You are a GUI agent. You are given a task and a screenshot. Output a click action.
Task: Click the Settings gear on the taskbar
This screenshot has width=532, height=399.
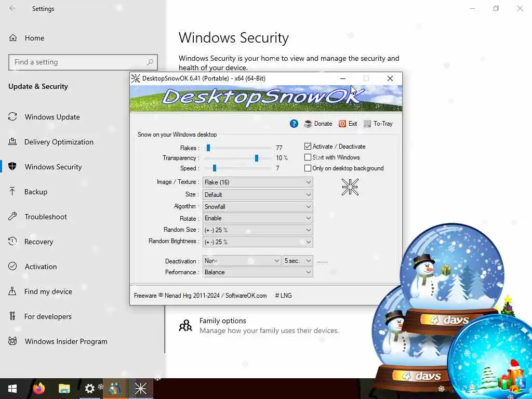[x=89, y=389]
